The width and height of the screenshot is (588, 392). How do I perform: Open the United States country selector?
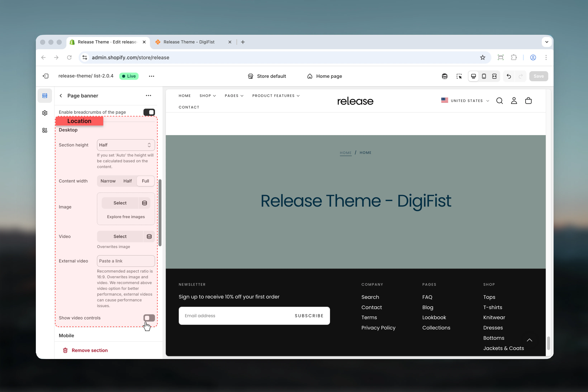[x=465, y=100]
